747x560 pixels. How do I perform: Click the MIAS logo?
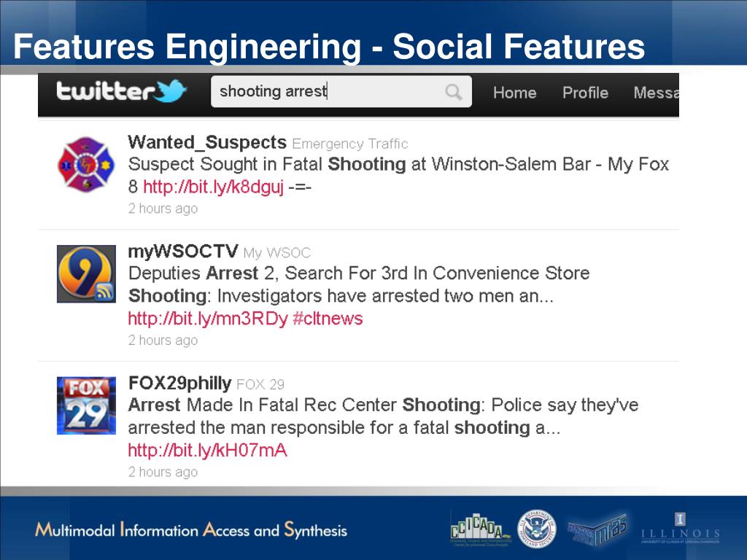click(x=598, y=529)
